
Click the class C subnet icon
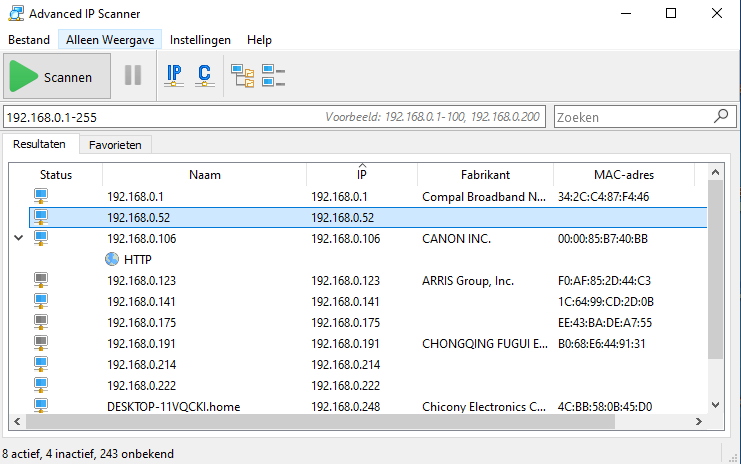[205, 76]
